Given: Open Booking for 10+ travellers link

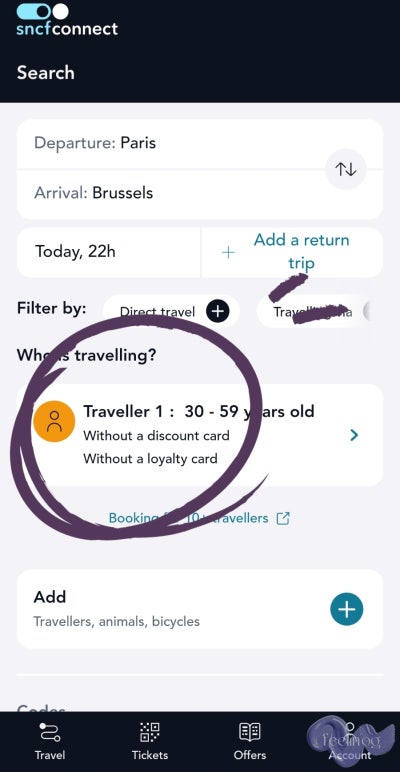Looking at the screenshot, I should click(188, 518).
